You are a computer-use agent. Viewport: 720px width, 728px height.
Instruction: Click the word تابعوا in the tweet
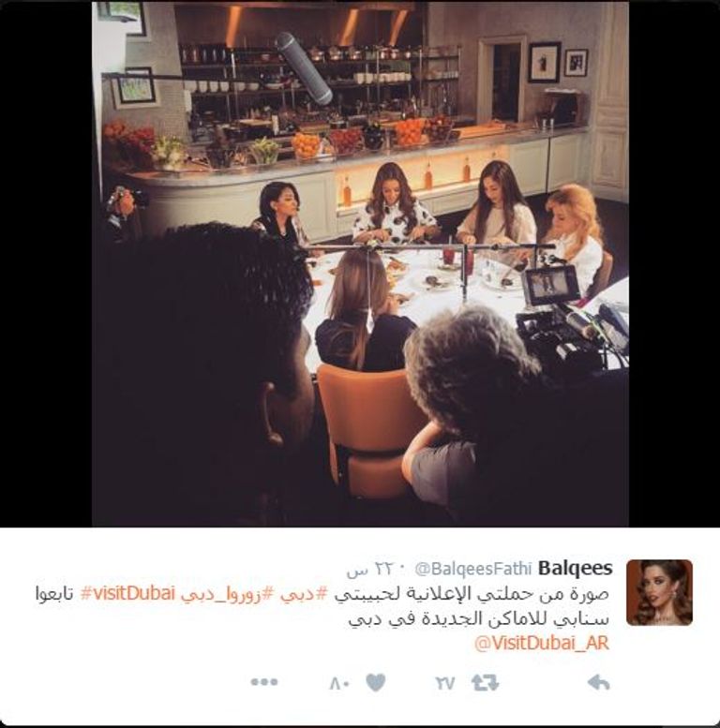point(54,594)
